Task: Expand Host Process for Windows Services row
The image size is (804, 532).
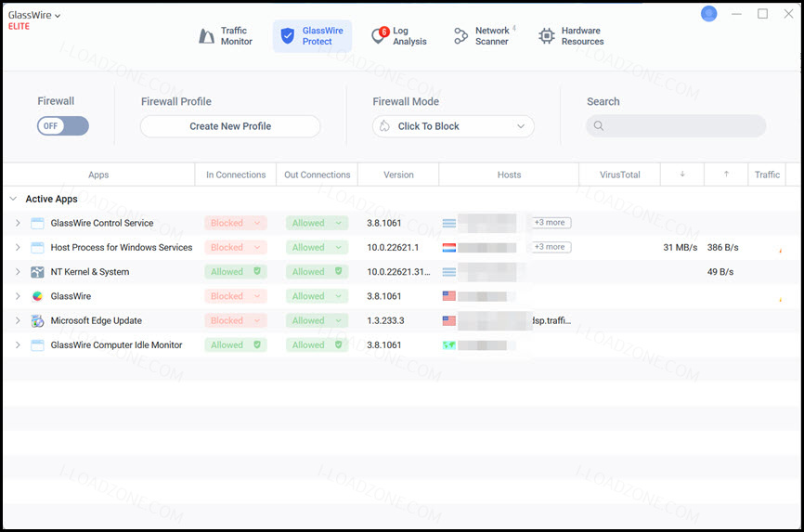Action: (18, 247)
